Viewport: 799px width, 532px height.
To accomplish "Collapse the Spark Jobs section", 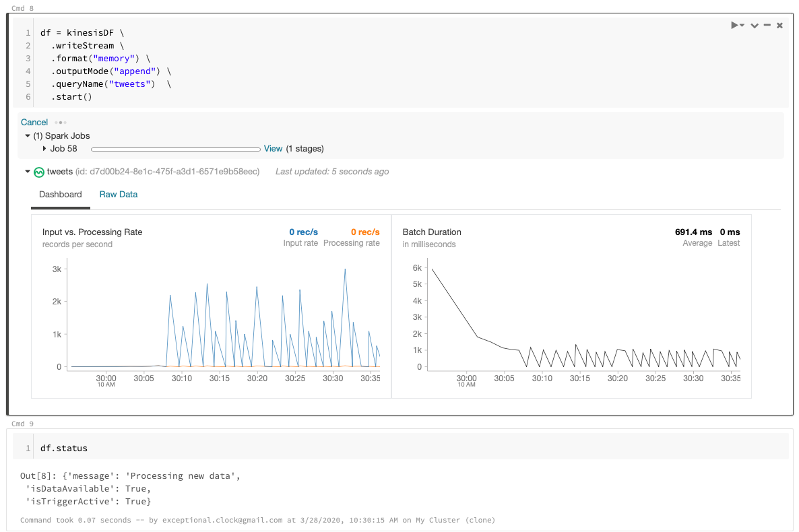I will click(28, 136).
